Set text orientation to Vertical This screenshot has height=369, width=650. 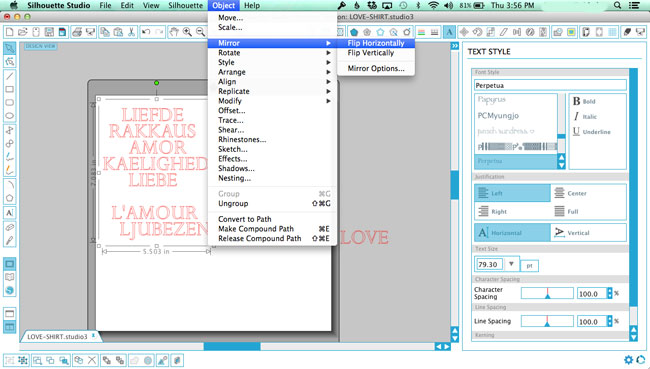point(588,233)
